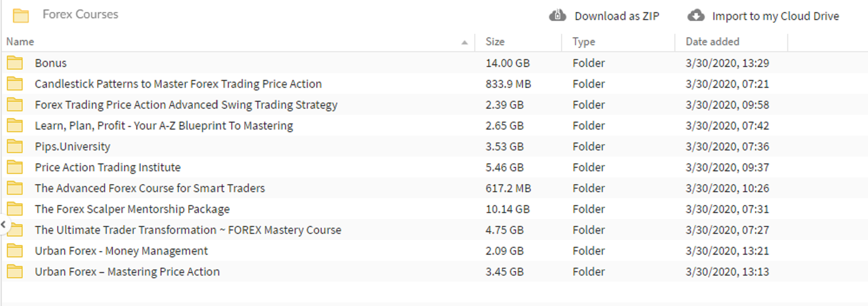Click the Type column header
The height and width of the screenshot is (306, 868).
[582, 41]
